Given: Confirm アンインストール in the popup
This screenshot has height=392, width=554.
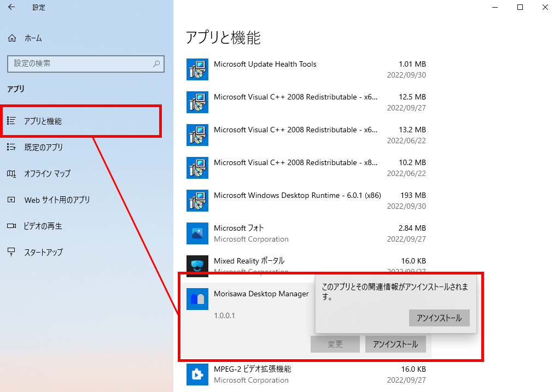Looking at the screenshot, I should coord(439,318).
